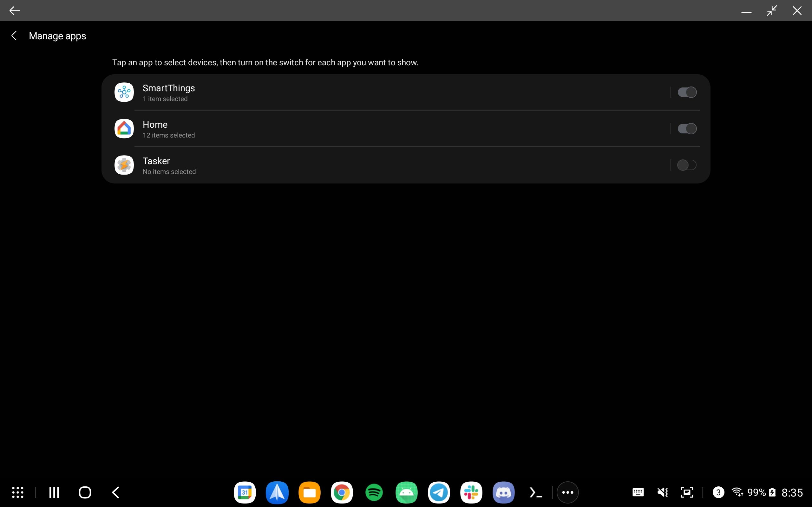Screen dimensions: 812x507
Task: Launch the Termux terminal
Action: (x=535, y=492)
